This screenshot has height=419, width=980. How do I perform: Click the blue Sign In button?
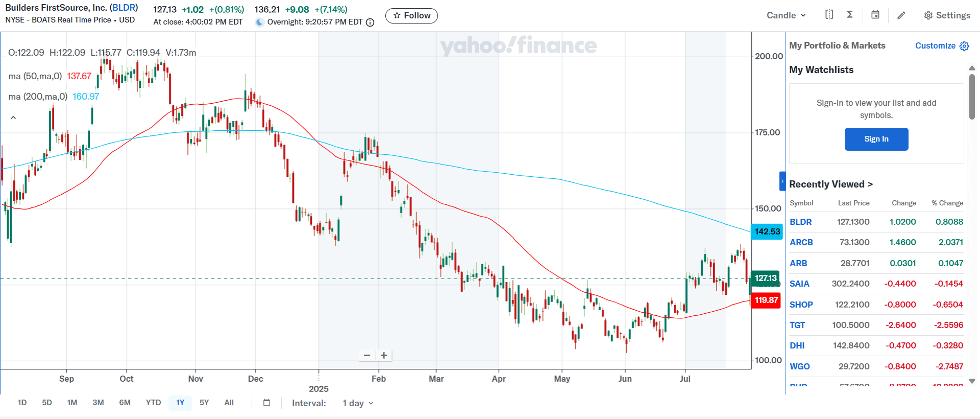point(876,139)
